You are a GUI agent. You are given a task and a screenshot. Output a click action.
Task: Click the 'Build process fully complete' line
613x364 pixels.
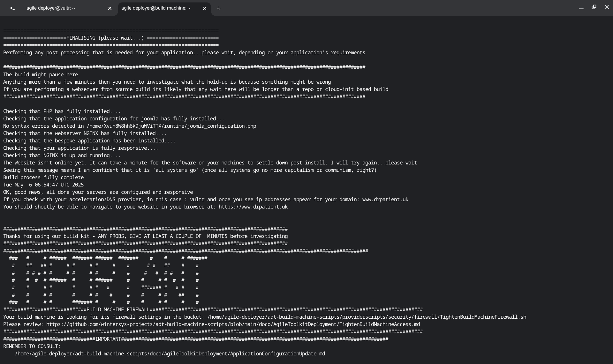pos(43,178)
